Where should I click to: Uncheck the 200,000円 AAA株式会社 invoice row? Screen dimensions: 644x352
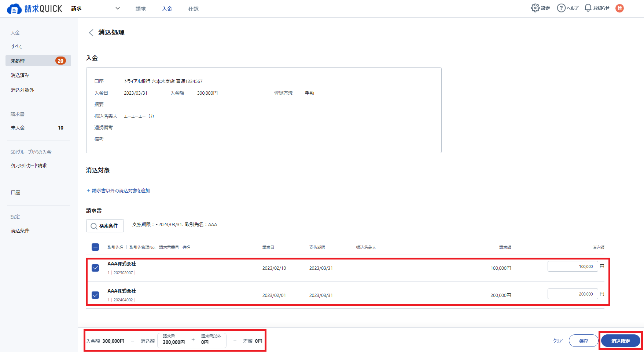[x=95, y=295]
